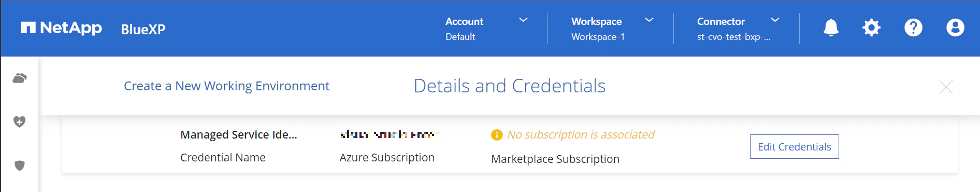
Task: Click the 'st-cvo-test-bxp-...' connector name
Action: pyautogui.click(x=733, y=37)
